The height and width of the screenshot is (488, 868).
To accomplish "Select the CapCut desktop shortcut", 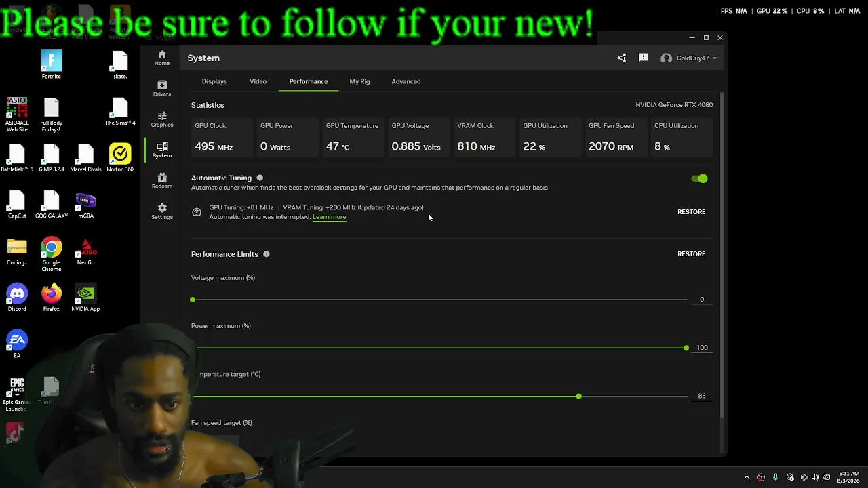I will (17, 205).
